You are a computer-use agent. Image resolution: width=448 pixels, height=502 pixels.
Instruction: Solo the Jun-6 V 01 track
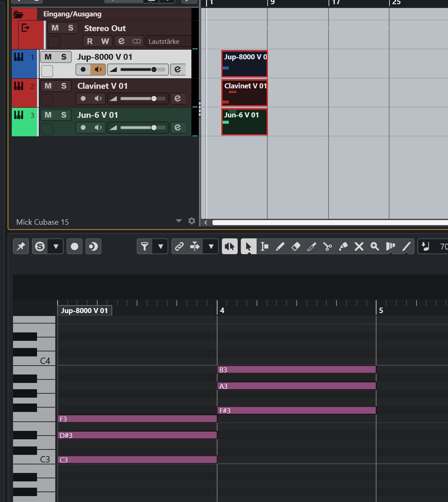tap(64, 115)
